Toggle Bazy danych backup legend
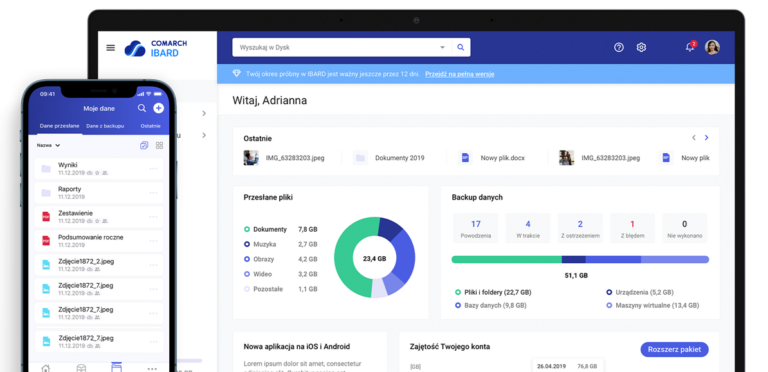The image size is (768, 372). 458,305
